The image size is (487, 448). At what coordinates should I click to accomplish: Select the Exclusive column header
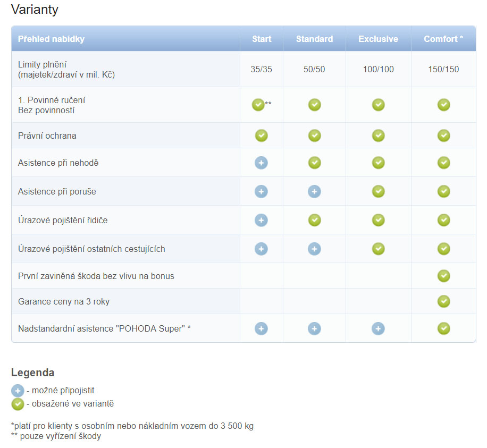coord(379,39)
